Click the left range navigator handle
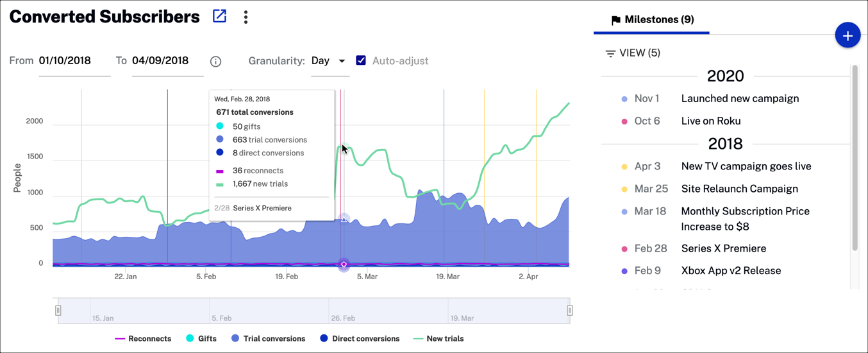The width and height of the screenshot is (868, 353). 58,311
